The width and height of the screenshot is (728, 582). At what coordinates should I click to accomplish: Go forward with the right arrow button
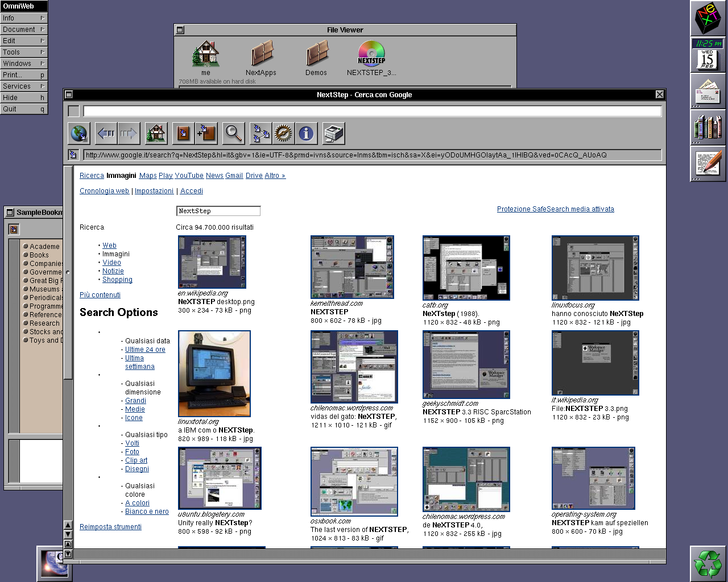tap(128, 134)
